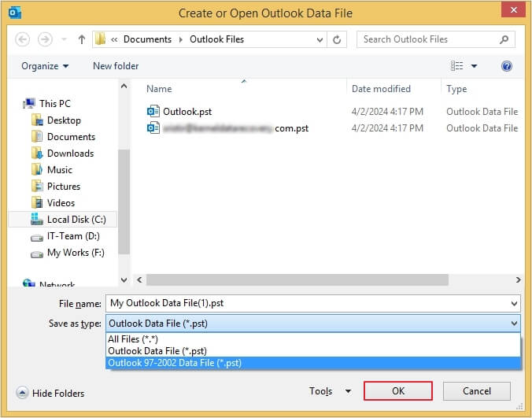Click the Local Disk (C:) drive icon
This screenshot has height=418, width=532.
(37, 219)
